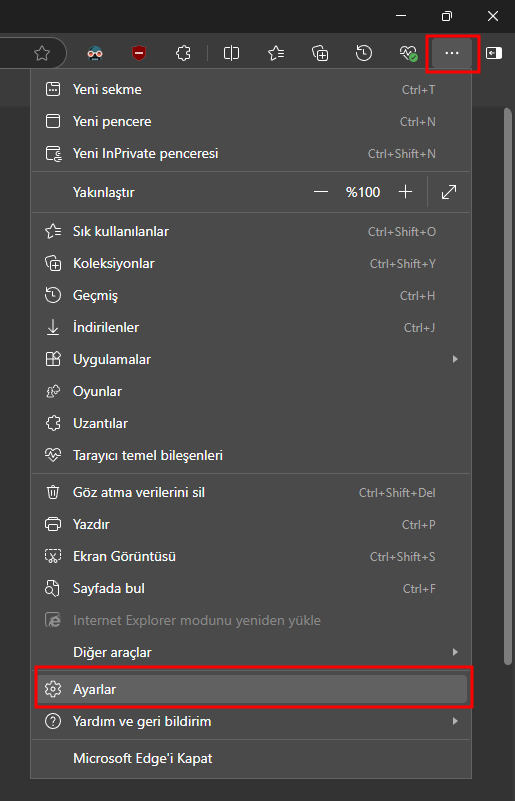Open İndirilenler menu entry
The image size is (515, 801).
click(250, 327)
